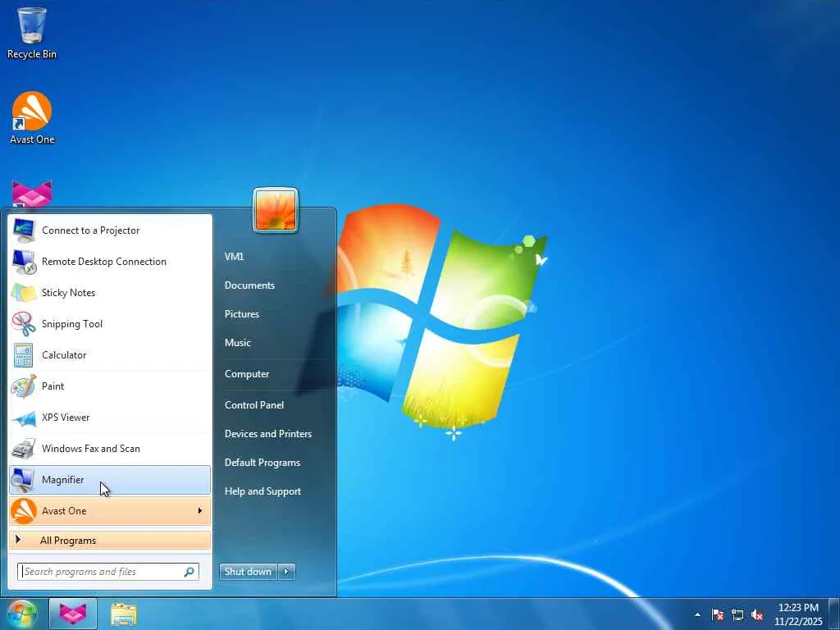Click the muted volume tray icon

[x=756, y=614]
